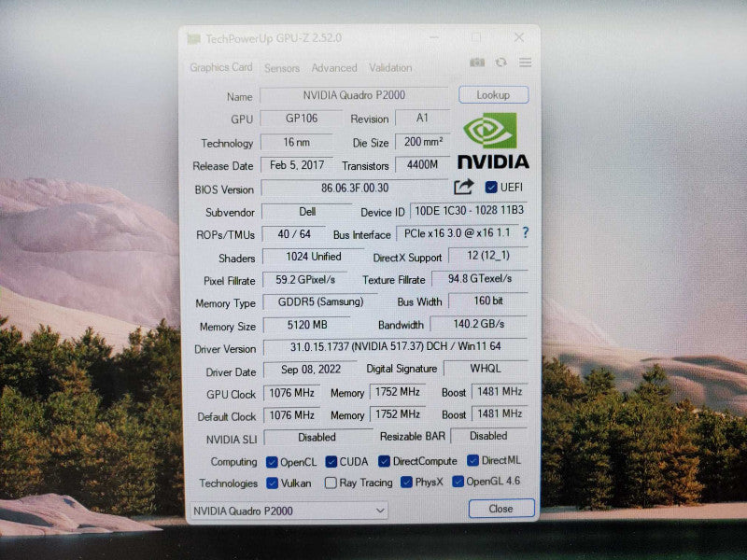Image resolution: width=747 pixels, height=560 pixels.
Task: Click the Subvendor value Dell
Action: point(307,212)
